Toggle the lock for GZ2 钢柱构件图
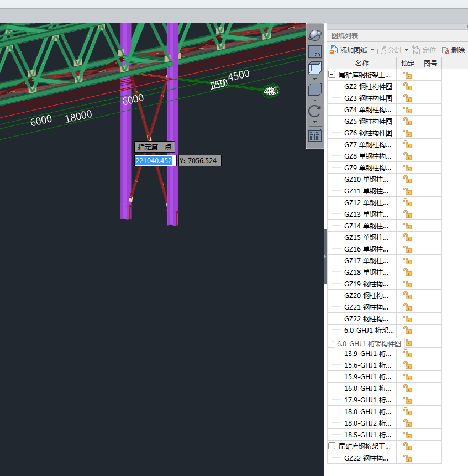 (x=407, y=86)
